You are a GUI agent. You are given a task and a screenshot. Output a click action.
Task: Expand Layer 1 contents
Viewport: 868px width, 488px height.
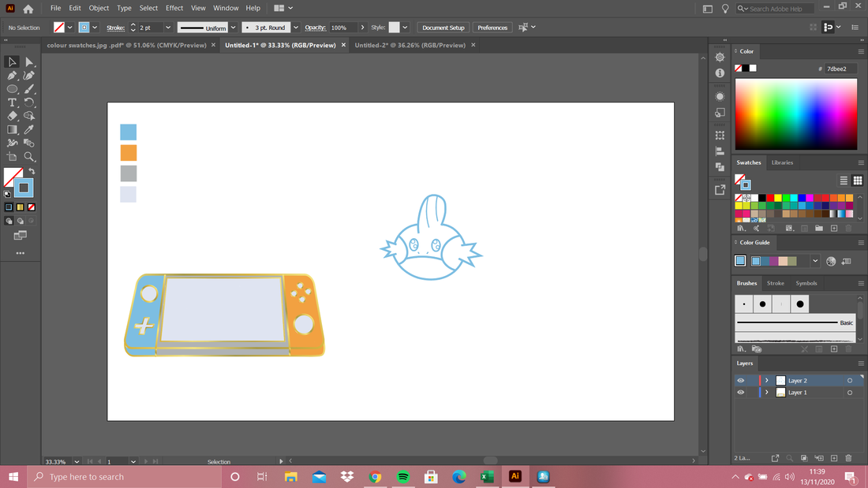(x=767, y=393)
